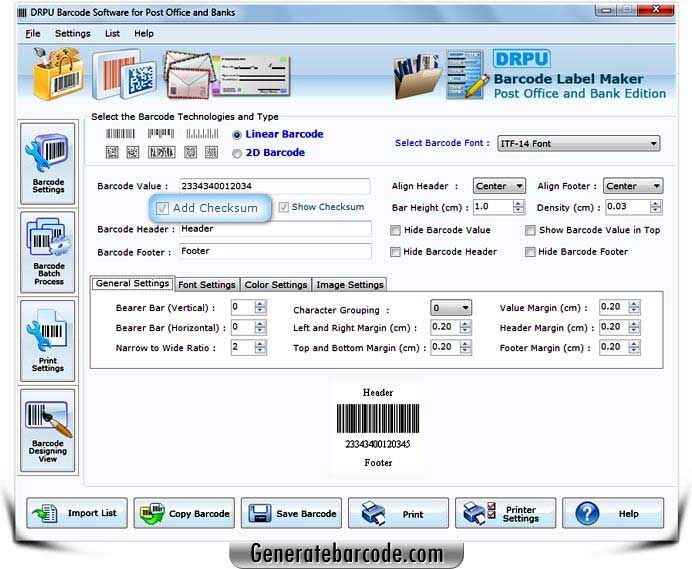Adjust Bar Height spinner arrows

519,207
